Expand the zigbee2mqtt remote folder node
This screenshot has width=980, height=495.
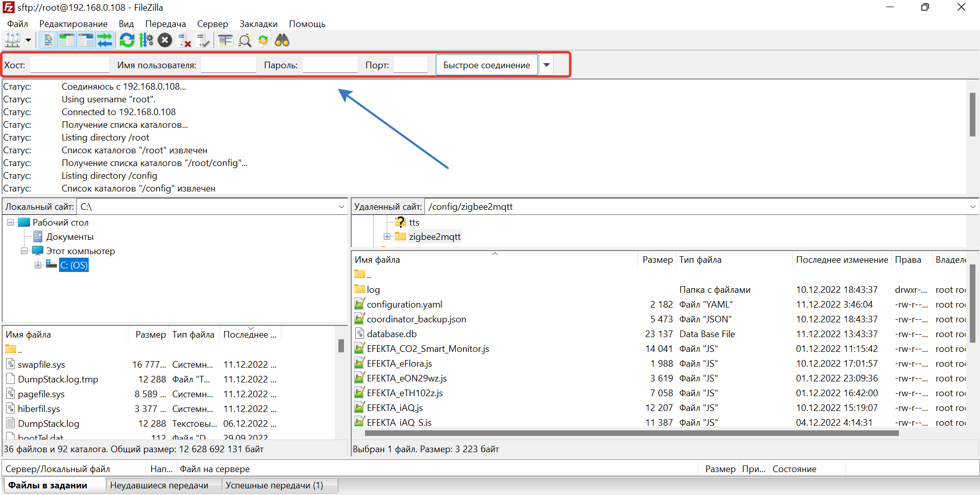[387, 237]
